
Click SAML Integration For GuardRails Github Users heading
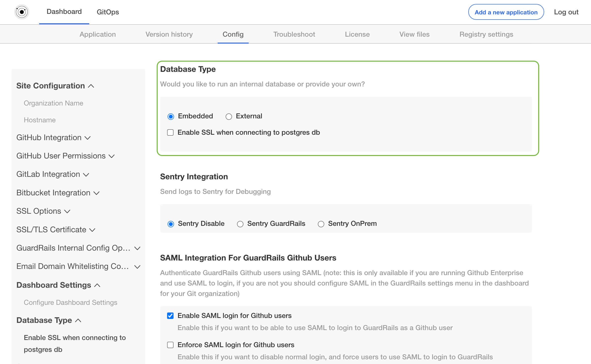(248, 258)
